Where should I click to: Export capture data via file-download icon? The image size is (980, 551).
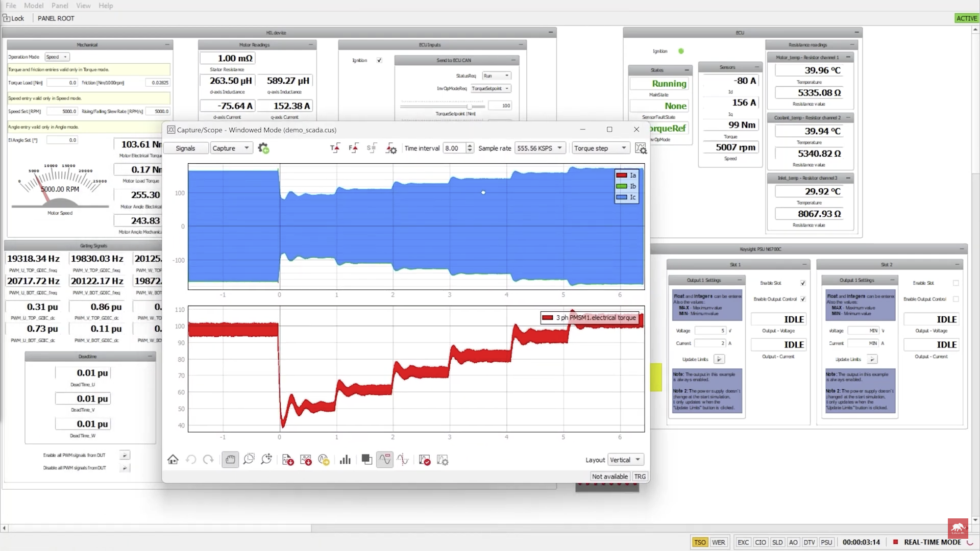point(287,459)
